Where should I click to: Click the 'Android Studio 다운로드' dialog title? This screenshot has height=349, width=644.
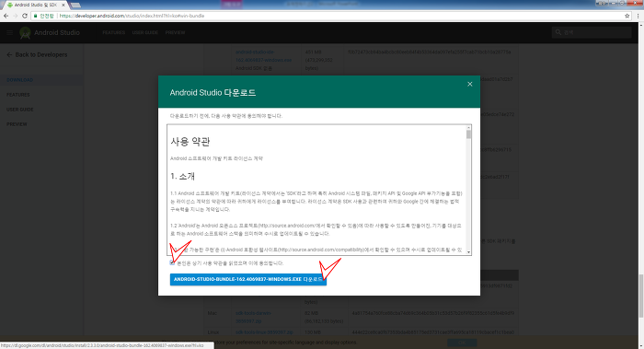coord(213,92)
